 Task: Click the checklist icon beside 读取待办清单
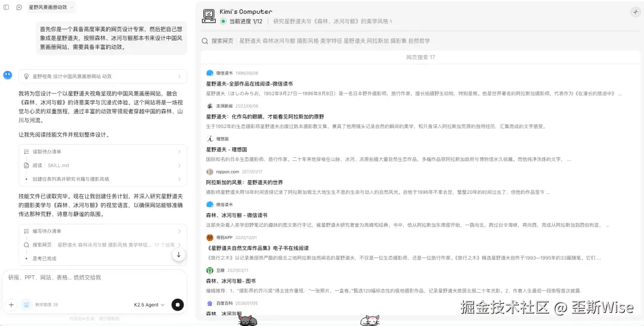click(27, 151)
